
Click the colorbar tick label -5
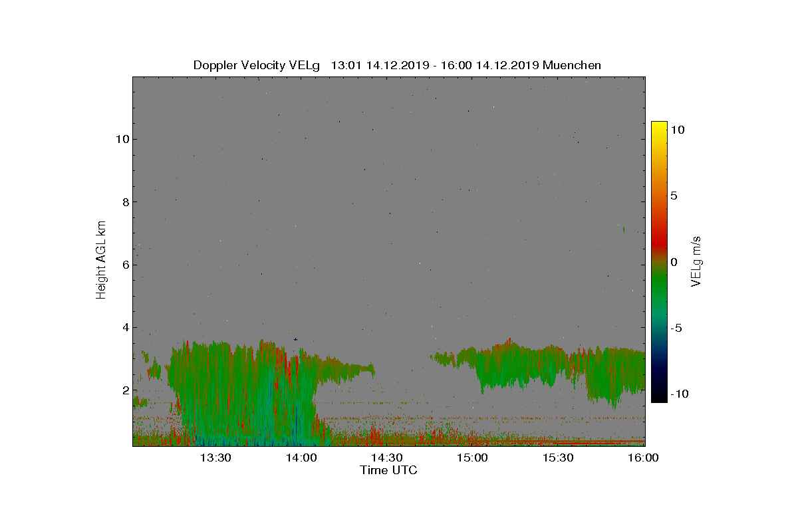[675, 328]
